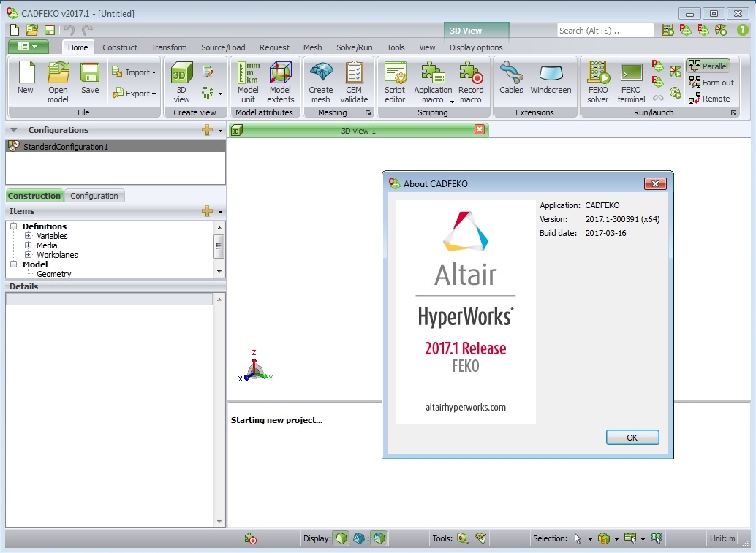The height and width of the screenshot is (553, 756).
Task: Collapse the Configurations panel triangle
Action: coord(13,130)
